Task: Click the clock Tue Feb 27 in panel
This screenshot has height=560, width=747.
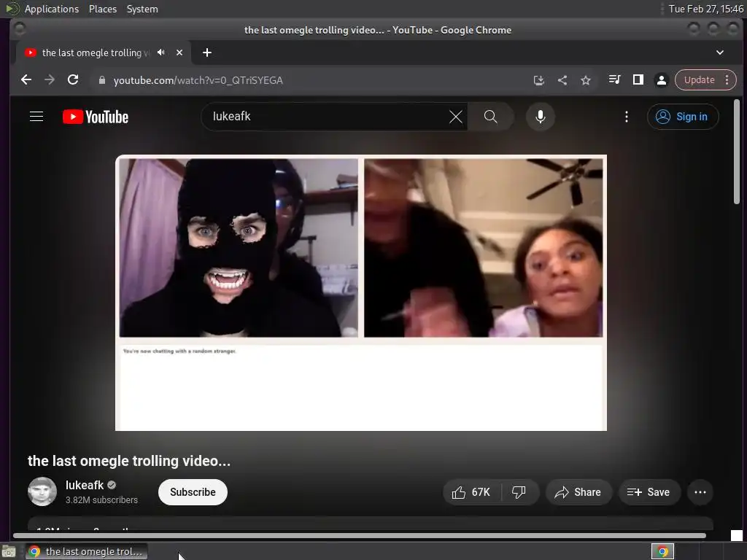Action: click(706, 9)
